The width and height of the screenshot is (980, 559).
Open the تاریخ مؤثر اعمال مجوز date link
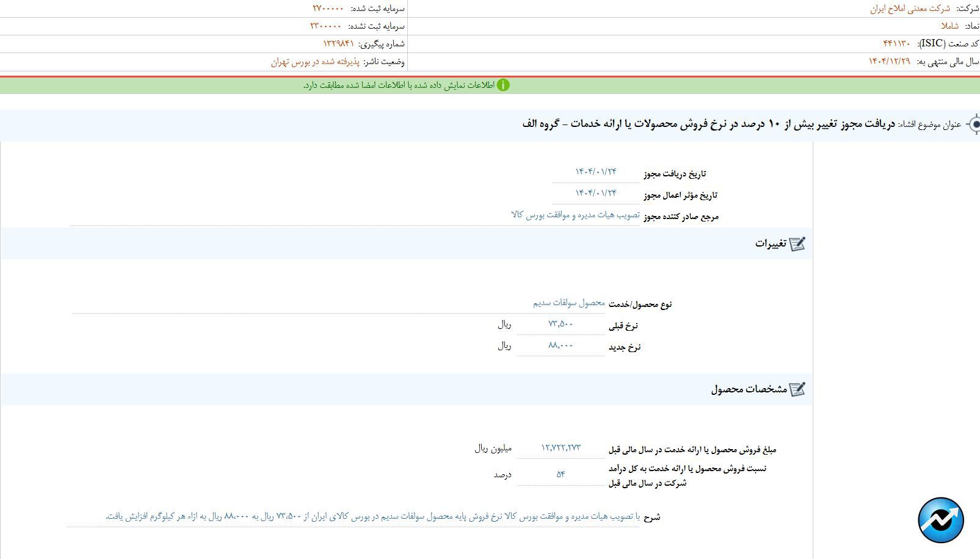[595, 192]
